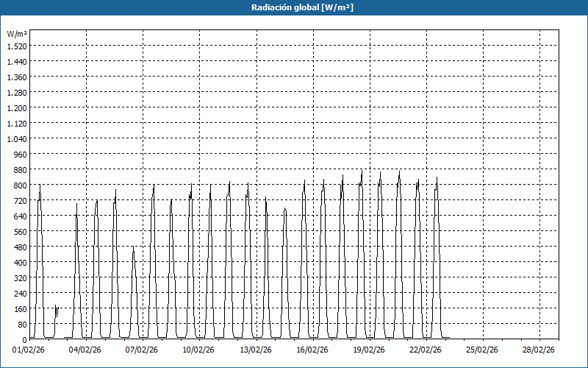Click the 19/02/26 x-axis date
Screen dimensions: 588x368
pos(369,350)
